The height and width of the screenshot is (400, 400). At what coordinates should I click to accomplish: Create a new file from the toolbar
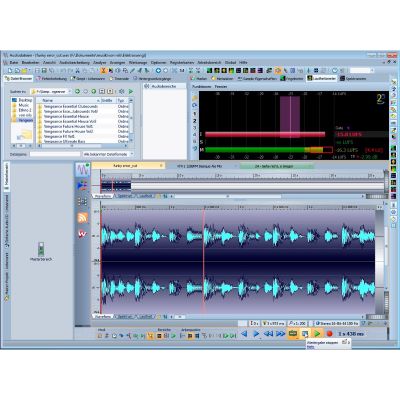pyautogui.click(x=10, y=71)
